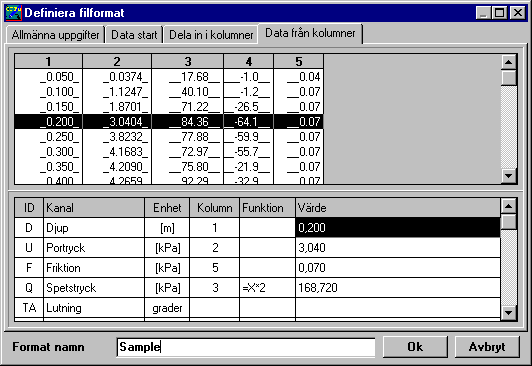Select the data cell -26.5
This screenshot has width=532, height=366.
coord(249,107)
